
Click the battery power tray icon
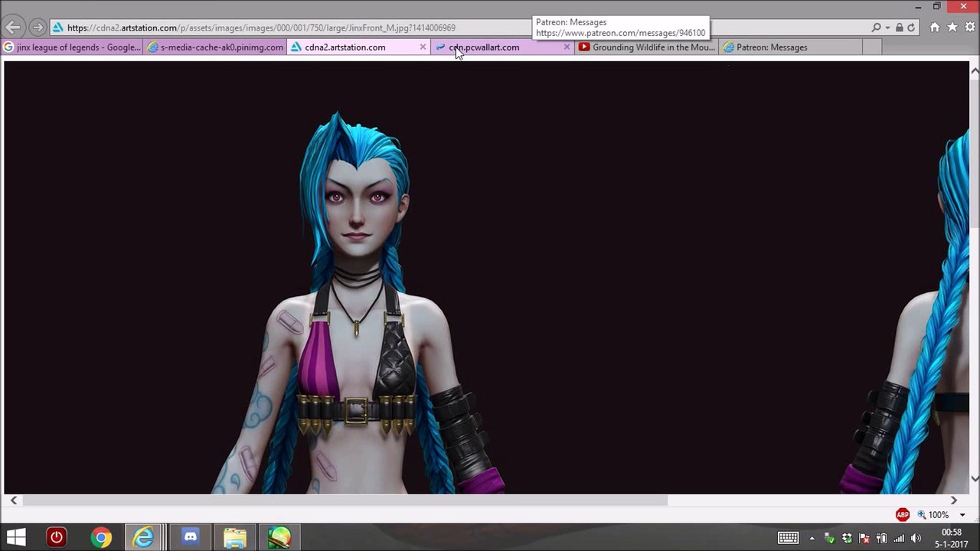pyautogui.click(x=881, y=538)
